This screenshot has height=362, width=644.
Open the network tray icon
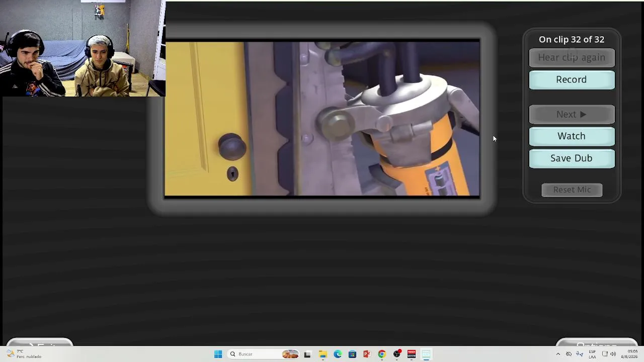click(605, 354)
